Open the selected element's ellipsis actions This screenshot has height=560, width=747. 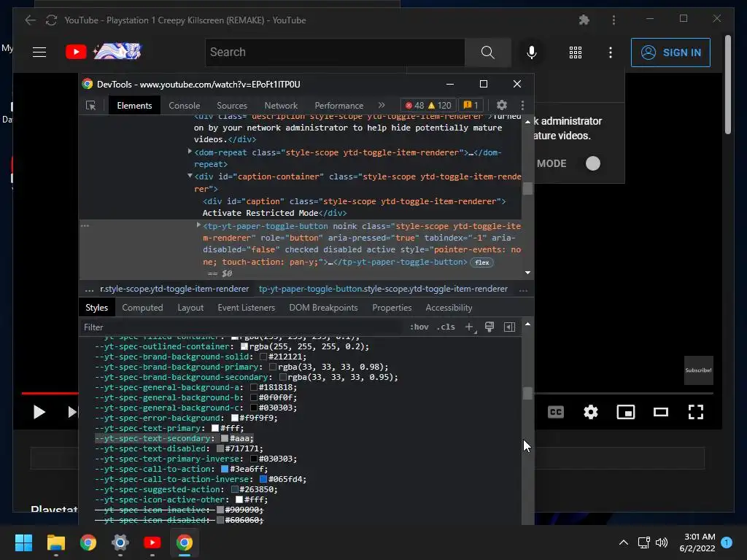tap(85, 226)
